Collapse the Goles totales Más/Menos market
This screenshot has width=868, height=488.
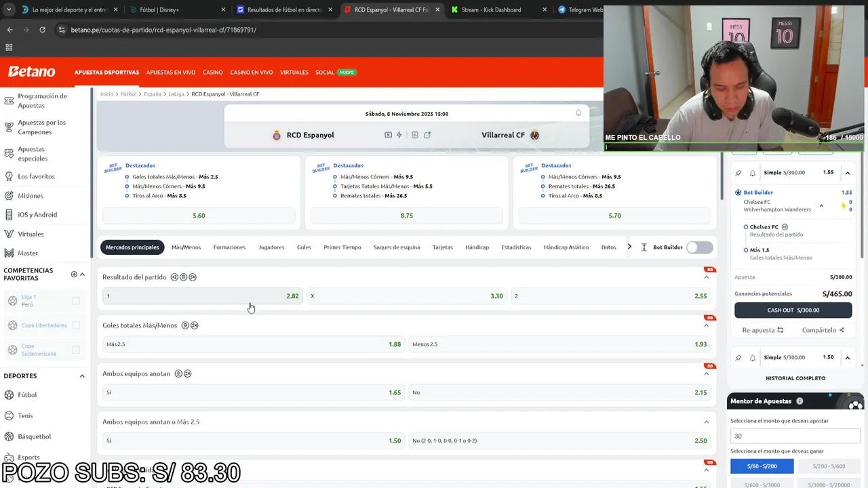[707, 325]
